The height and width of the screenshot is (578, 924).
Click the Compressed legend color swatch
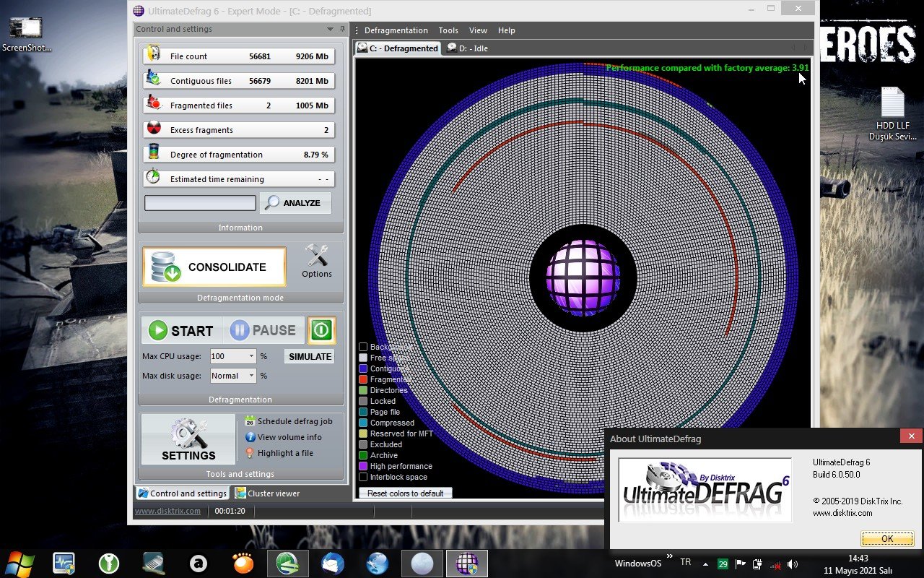(x=363, y=423)
